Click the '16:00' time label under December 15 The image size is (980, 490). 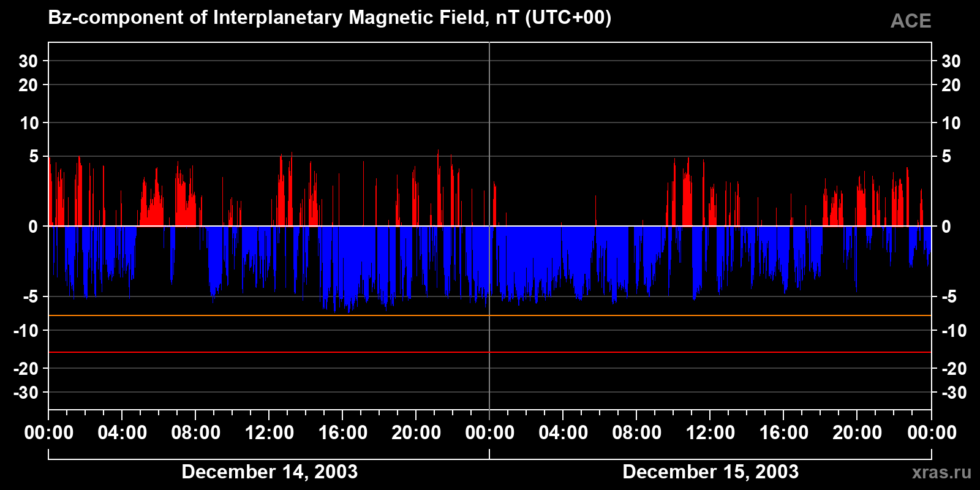click(x=784, y=433)
